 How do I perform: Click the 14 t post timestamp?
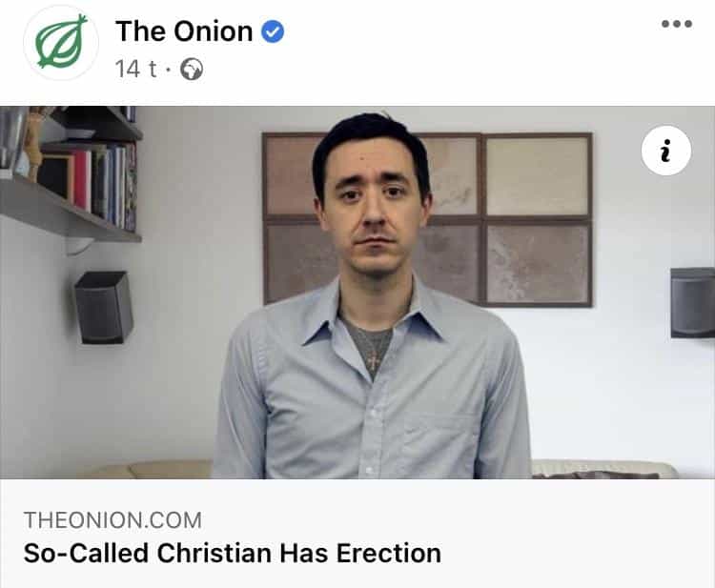[x=135, y=70]
